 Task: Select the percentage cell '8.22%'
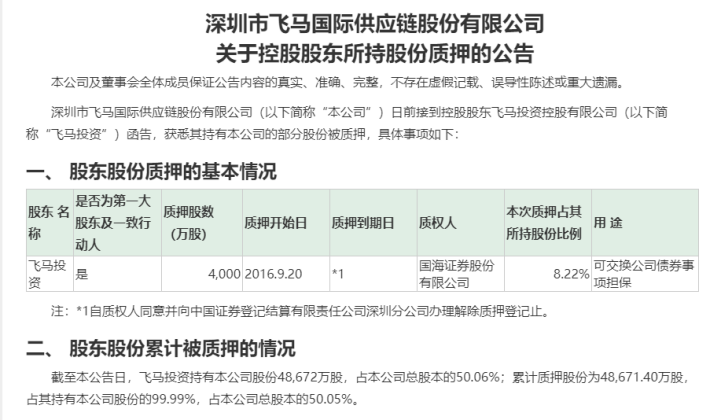click(548, 274)
